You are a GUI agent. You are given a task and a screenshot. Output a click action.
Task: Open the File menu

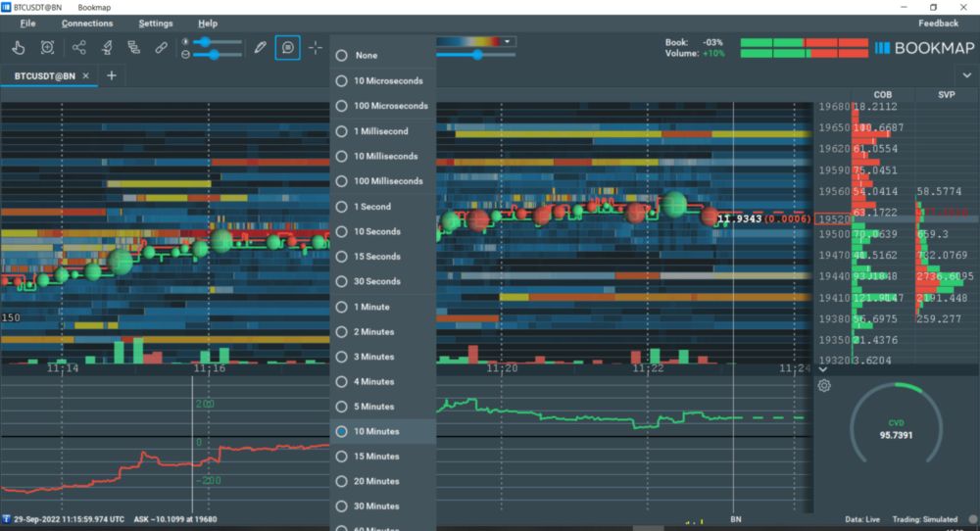click(27, 24)
